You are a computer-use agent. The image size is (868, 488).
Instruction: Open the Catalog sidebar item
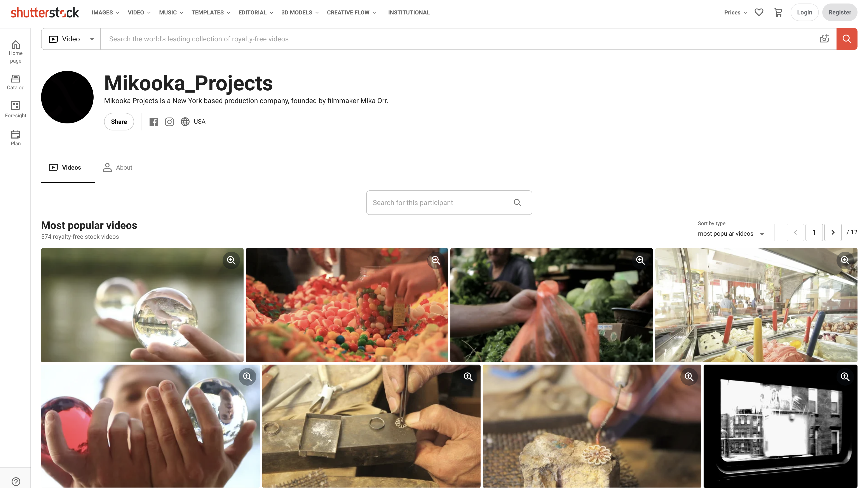pos(16,82)
